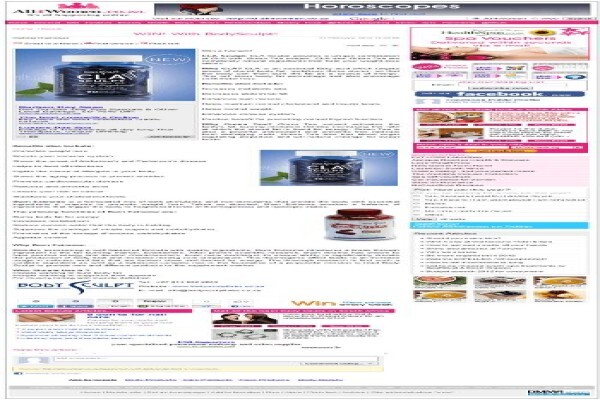
Task: Open the Body Sculpt logo
Action: pos(75,286)
